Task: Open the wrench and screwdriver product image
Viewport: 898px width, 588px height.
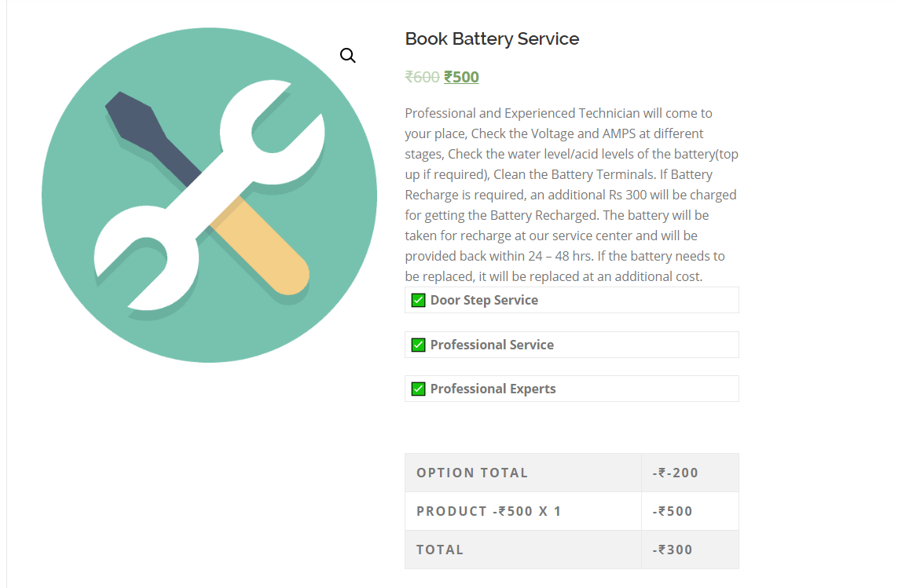Action: tap(209, 195)
